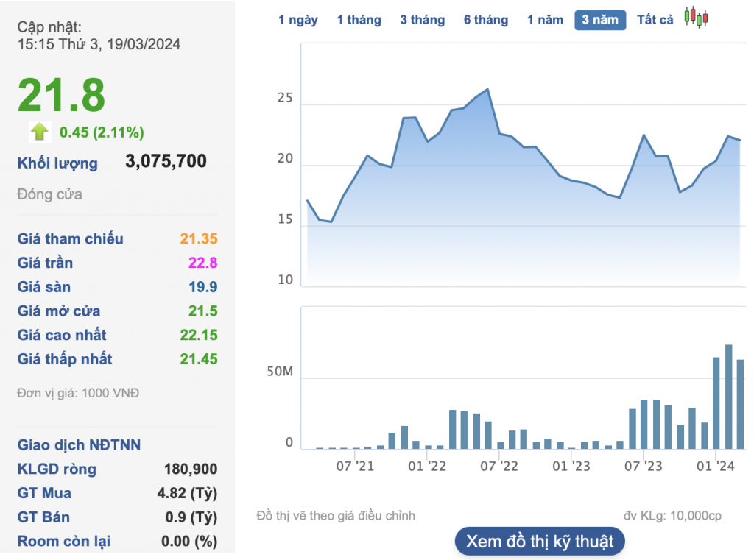Image resolution: width=754 pixels, height=560 pixels.
Task: Open Xem đồ thị kỹ thuật button
Action: (539, 542)
